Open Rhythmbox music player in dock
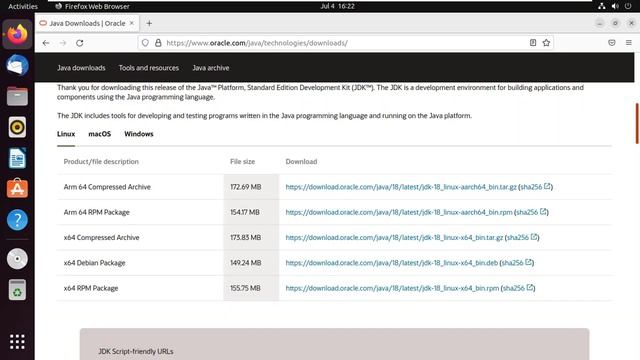Image resolution: width=640 pixels, height=360 pixels. 17,127
